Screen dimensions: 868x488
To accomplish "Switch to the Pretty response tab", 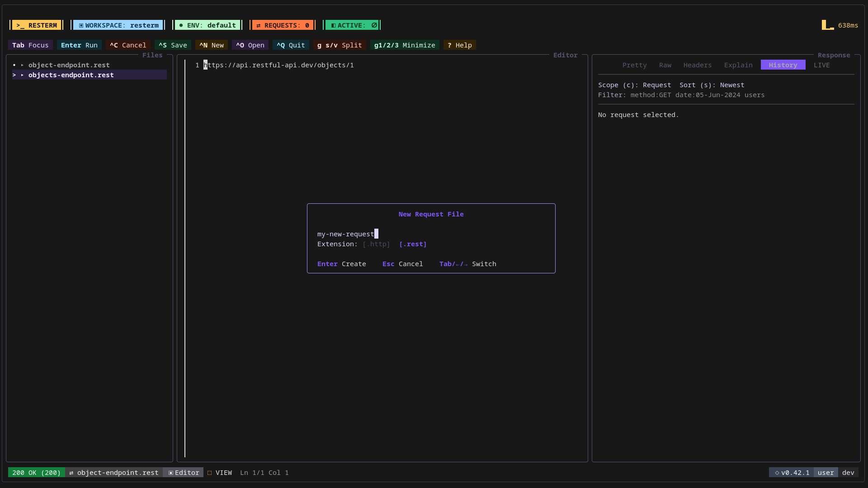I will [634, 65].
